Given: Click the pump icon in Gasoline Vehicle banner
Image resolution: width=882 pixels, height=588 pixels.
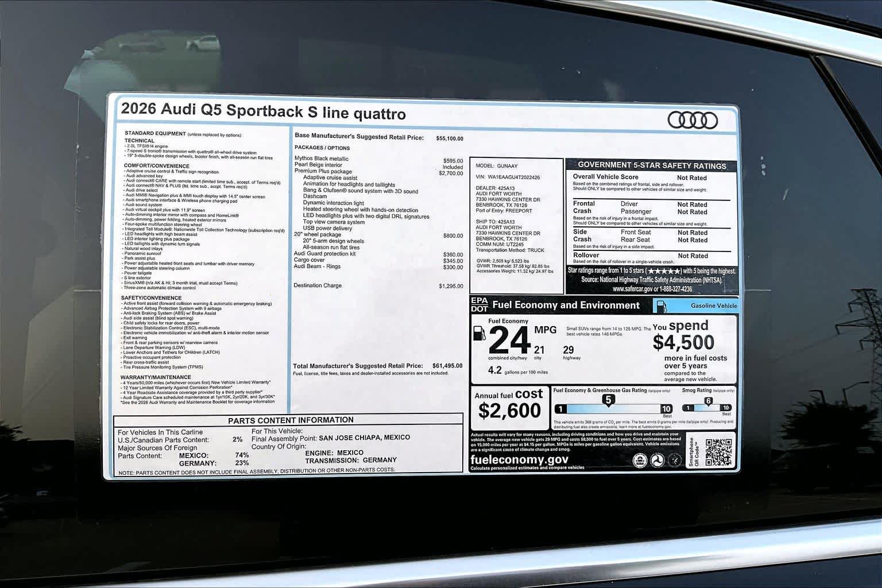Looking at the screenshot, I should (x=661, y=306).
